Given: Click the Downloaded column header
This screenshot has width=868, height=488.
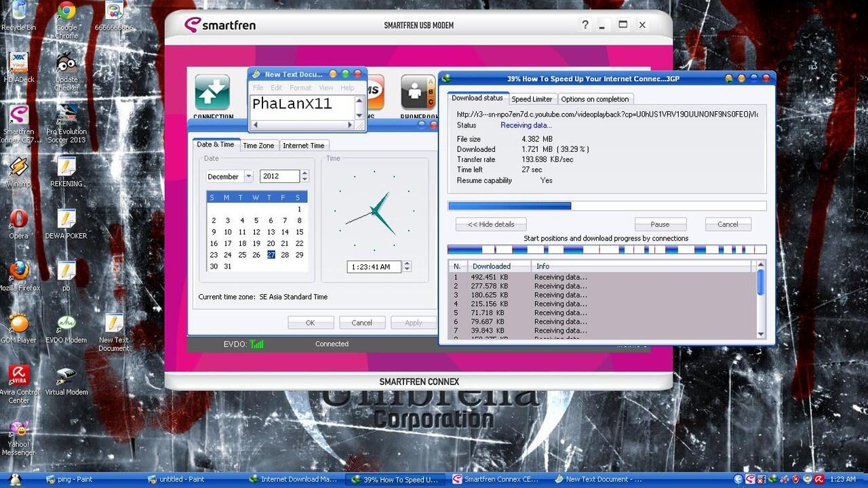Looking at the screenshot, I should tap(498, 266).
